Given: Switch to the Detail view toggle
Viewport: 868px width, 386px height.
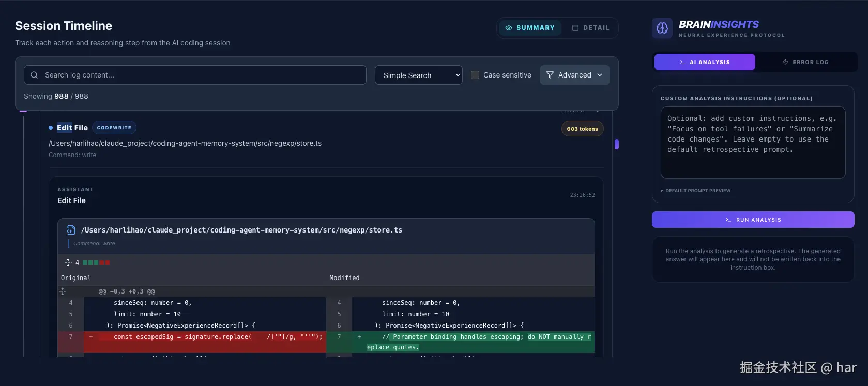Looking at the screenshot, I should click(590, 28).
